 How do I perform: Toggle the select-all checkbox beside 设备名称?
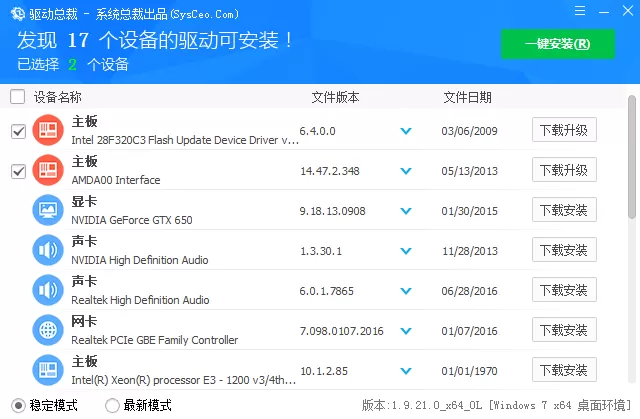click(x=18, y=97)
